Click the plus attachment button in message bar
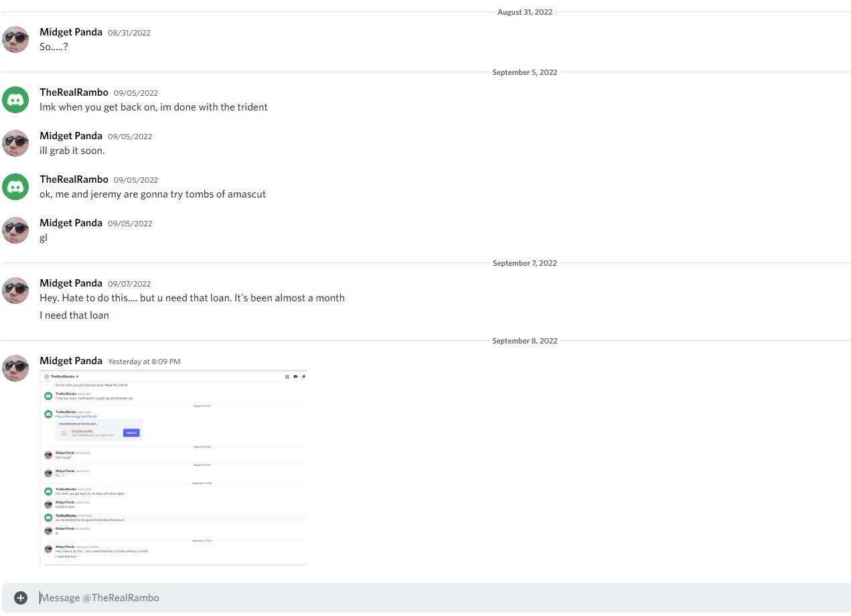851x616 pixels. click(x=21, y=598)
